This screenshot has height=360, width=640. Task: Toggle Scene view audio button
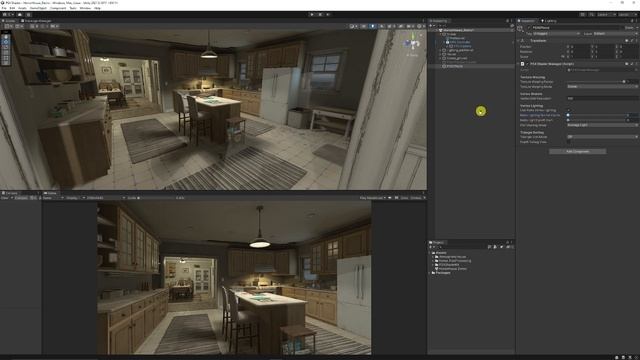382,26
